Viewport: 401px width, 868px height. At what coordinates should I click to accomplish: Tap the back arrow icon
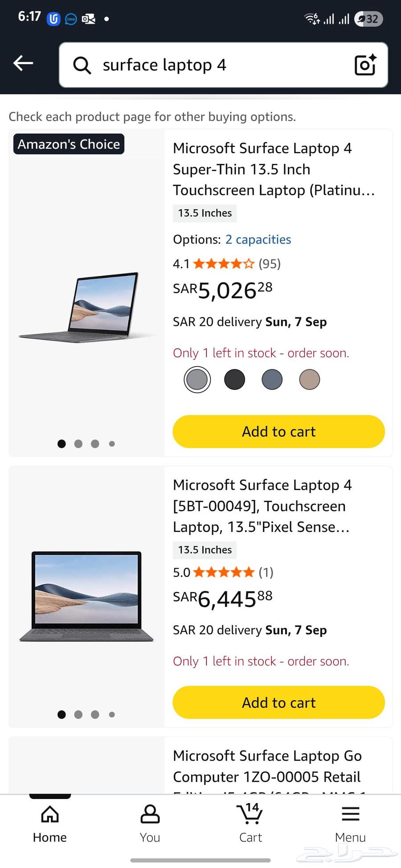(x=23, y=64)
